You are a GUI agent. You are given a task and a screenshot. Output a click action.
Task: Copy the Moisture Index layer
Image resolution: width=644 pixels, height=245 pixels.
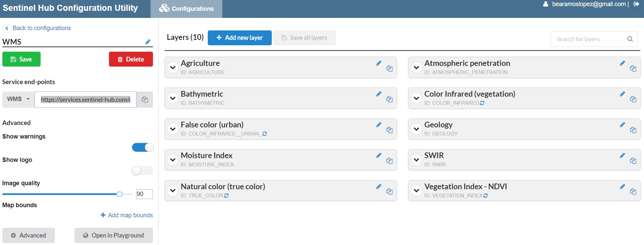pyautogui.click(x=390, y=161)
